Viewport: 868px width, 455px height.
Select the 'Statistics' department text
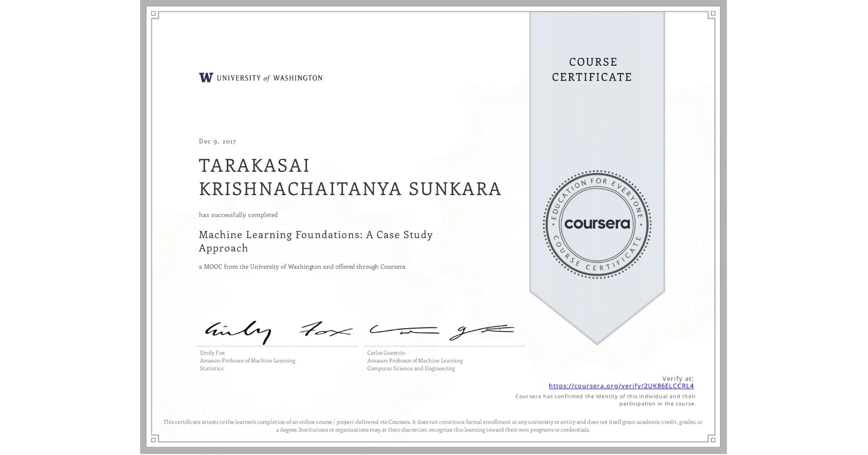[212, 368]
